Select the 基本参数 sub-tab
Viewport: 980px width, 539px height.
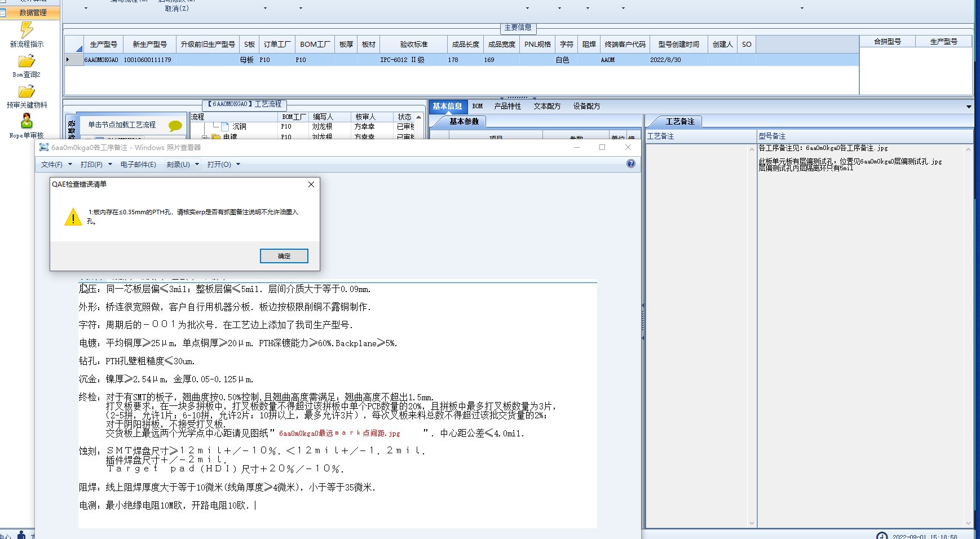[x=463, y=121]
